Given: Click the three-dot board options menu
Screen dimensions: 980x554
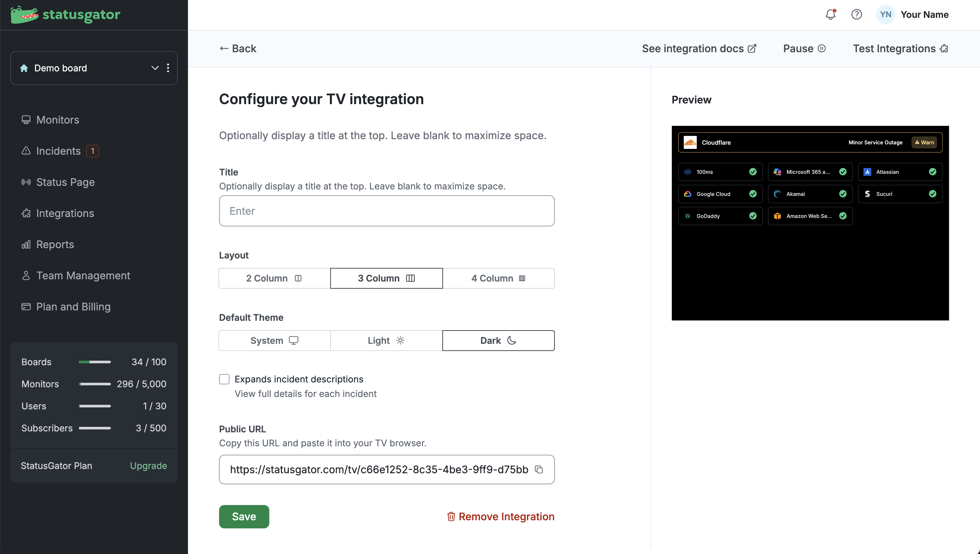Looking at the screenshot, I should click(x=168, y=68).
